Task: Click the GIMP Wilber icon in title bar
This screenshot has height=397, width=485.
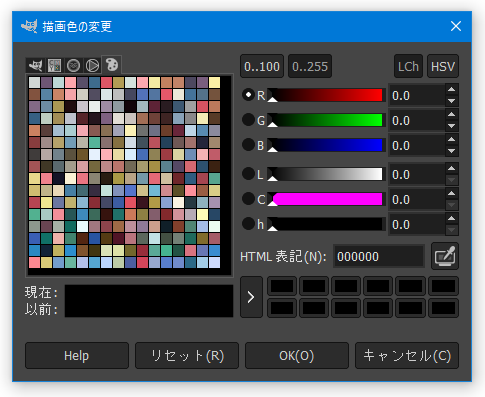Action: click(x=29, y=26)
